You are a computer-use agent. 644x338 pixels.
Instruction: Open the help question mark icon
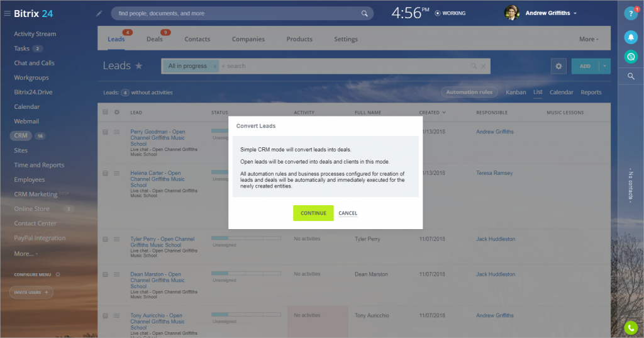(x=631, y=13)
